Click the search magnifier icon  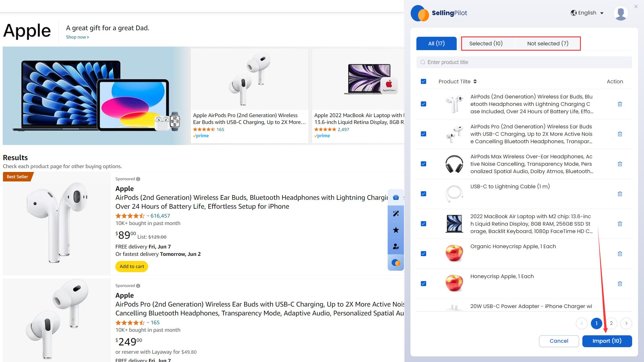coord(423,62)
